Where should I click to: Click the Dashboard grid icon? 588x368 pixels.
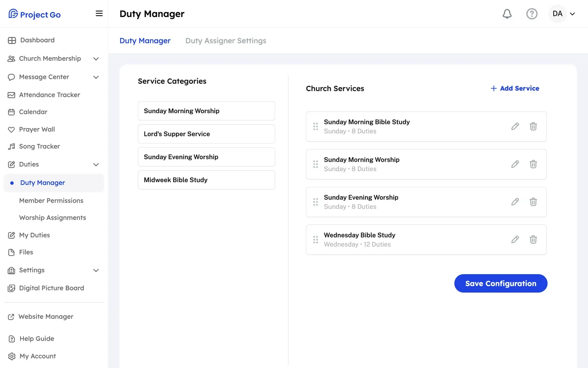coord(12,40)
